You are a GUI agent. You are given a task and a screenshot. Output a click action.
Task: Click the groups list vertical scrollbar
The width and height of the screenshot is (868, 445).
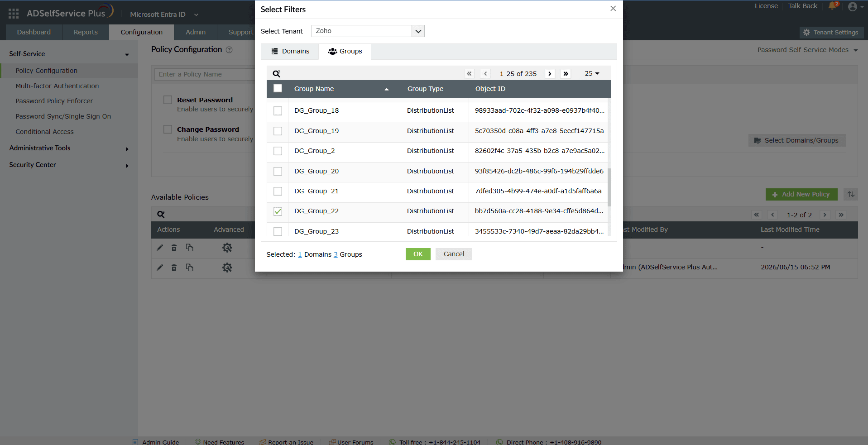609,187
